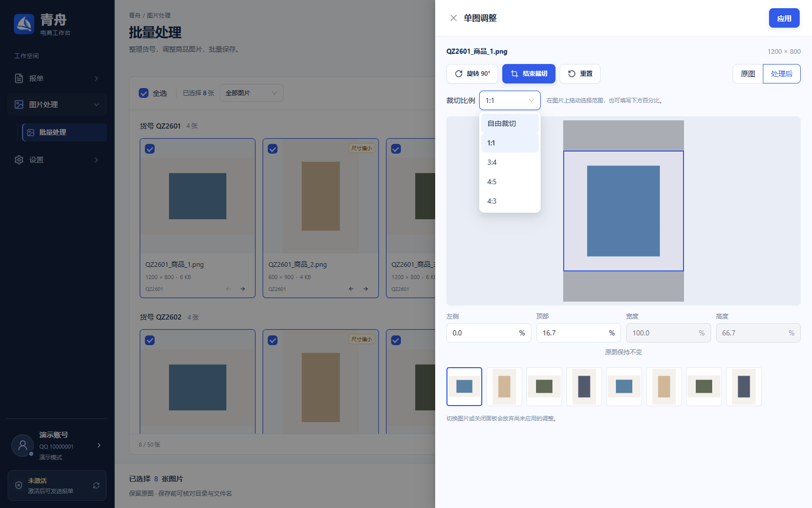Move QZ2601_商品_2.png right with arrow icon
This screenshot has height=508, width=812.
pos(366,289)
